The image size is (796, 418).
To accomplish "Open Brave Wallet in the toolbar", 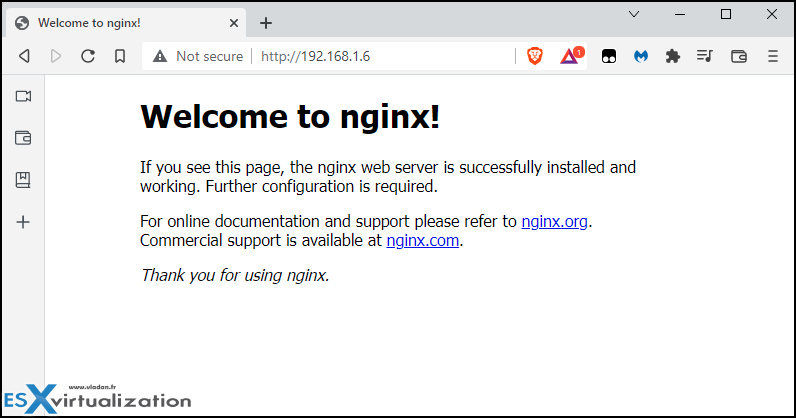I will [x=739, y=56].
